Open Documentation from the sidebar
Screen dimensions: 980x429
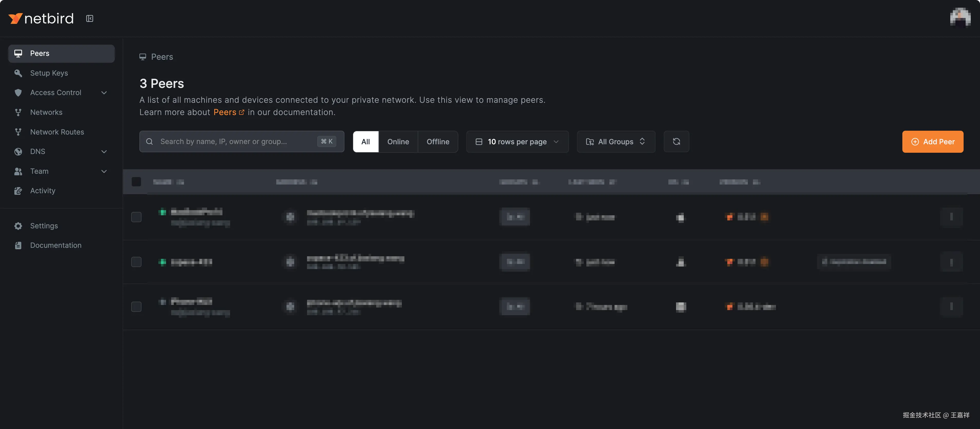coord(56,245)
